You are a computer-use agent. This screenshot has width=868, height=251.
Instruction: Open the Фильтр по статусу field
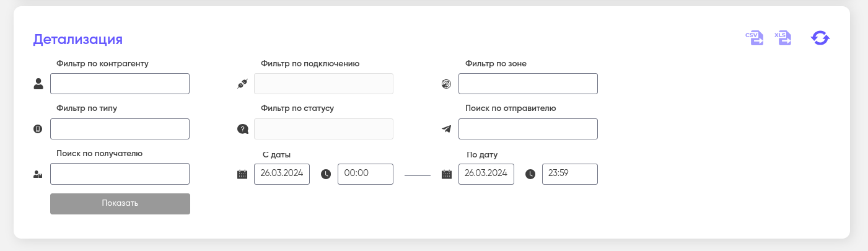(x=323, y=129)
